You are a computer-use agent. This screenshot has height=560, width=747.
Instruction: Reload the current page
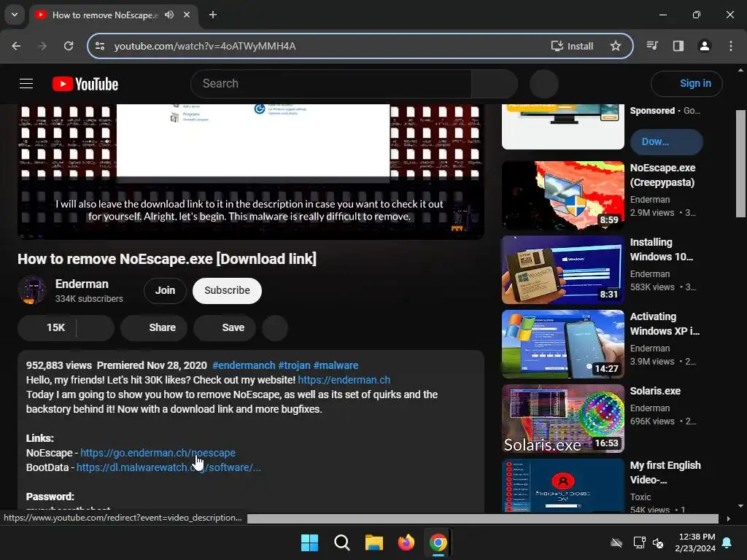coord(69,46)
